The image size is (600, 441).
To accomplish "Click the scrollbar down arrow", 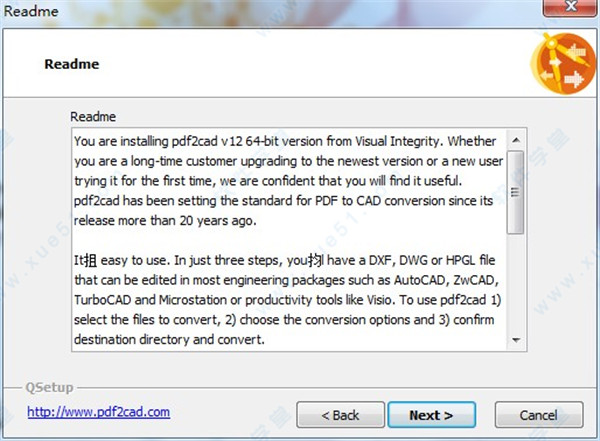I will tap(516, 340).
